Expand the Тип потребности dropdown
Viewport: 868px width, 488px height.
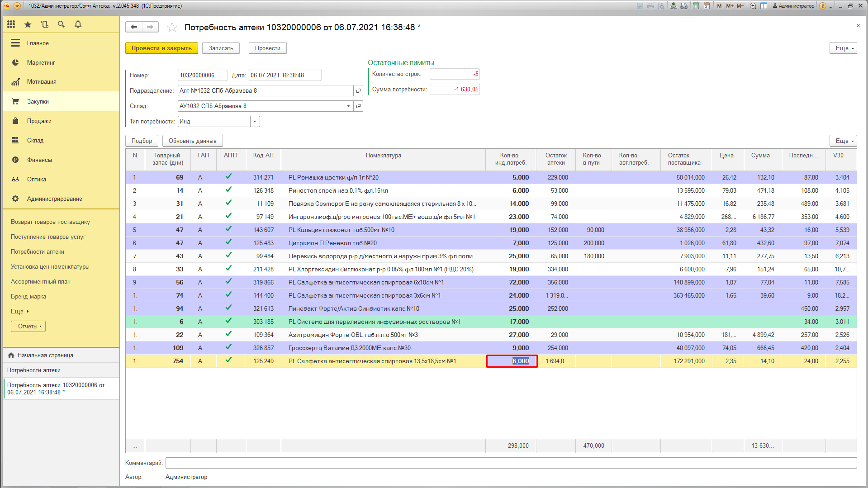point(255,122)
